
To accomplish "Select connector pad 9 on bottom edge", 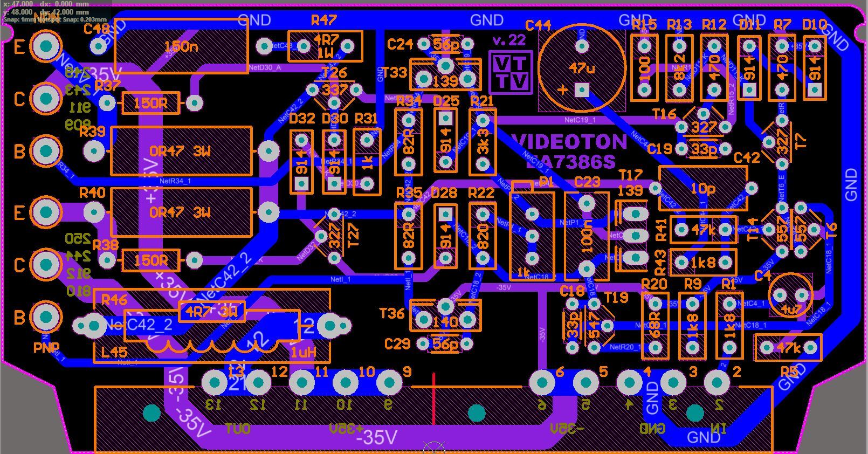I will point(389,383).
